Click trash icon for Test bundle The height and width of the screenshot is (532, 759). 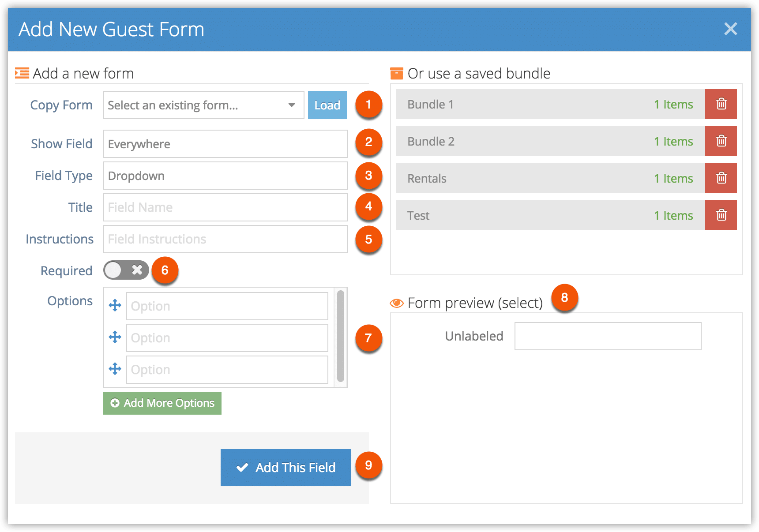click(x=721, y=215)
